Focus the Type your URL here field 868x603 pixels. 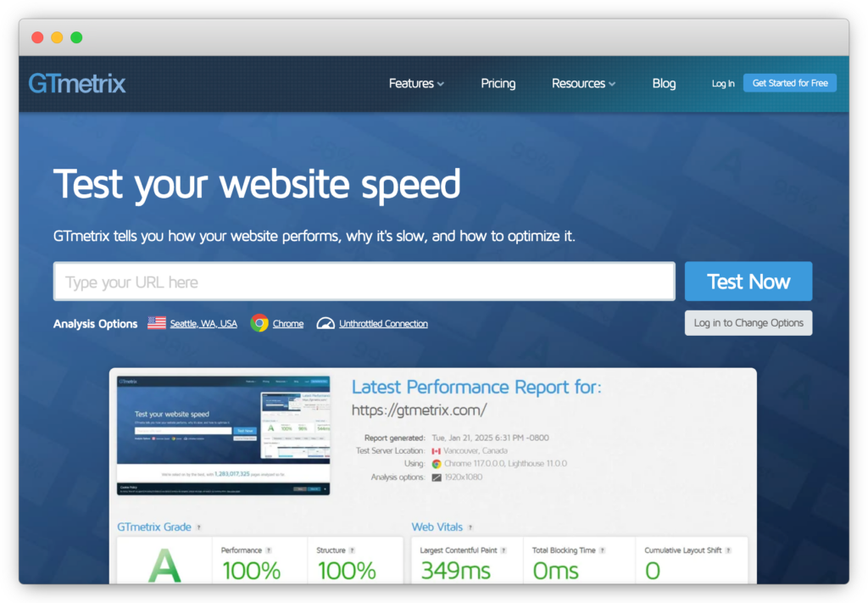pyautogui.click(x=364, y=282)
